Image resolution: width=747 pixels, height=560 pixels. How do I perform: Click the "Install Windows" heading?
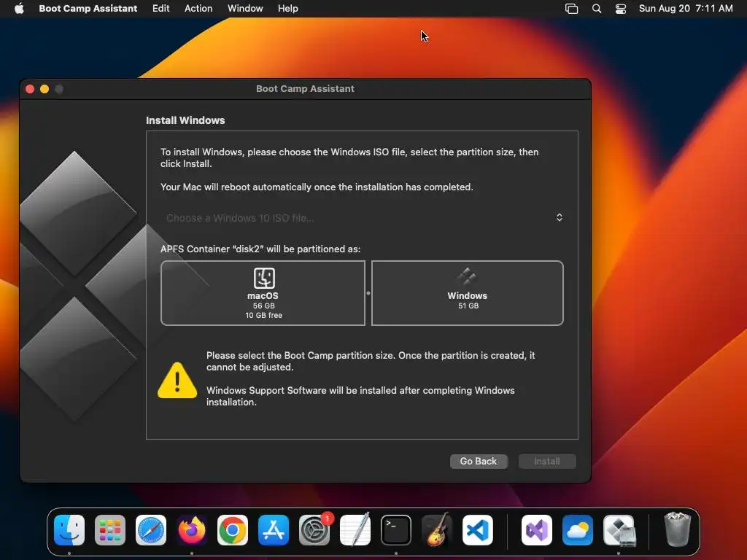point(185,120)
